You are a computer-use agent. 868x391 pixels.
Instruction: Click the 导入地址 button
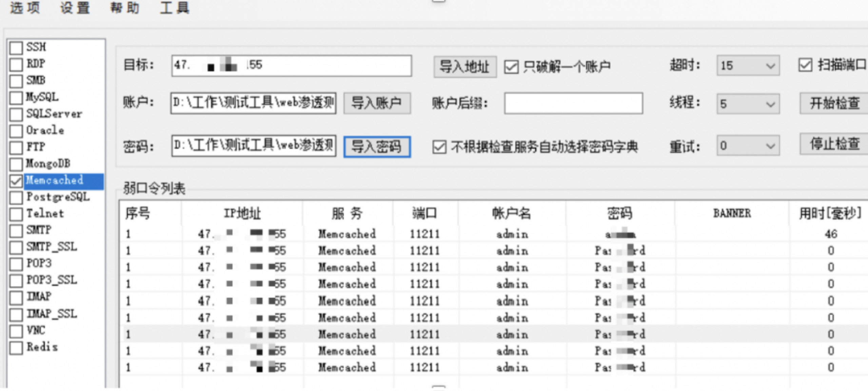pyautogui.click(x=465, y=67)
